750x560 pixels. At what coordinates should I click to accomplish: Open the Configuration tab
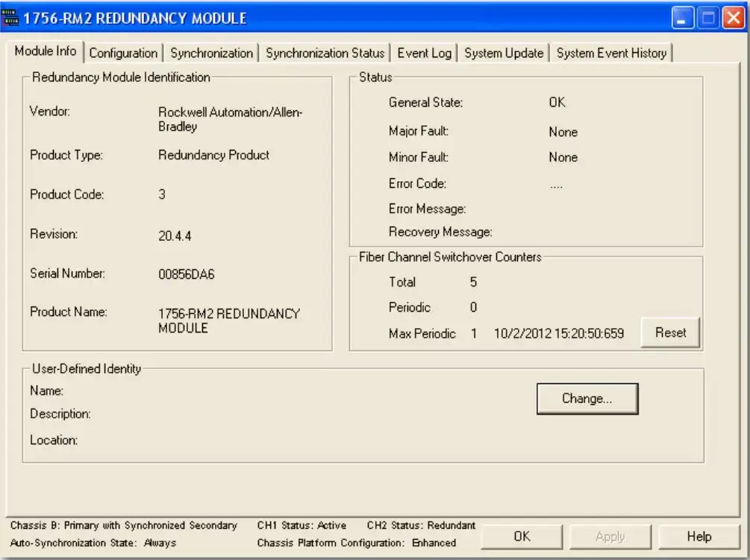[123, 53]
